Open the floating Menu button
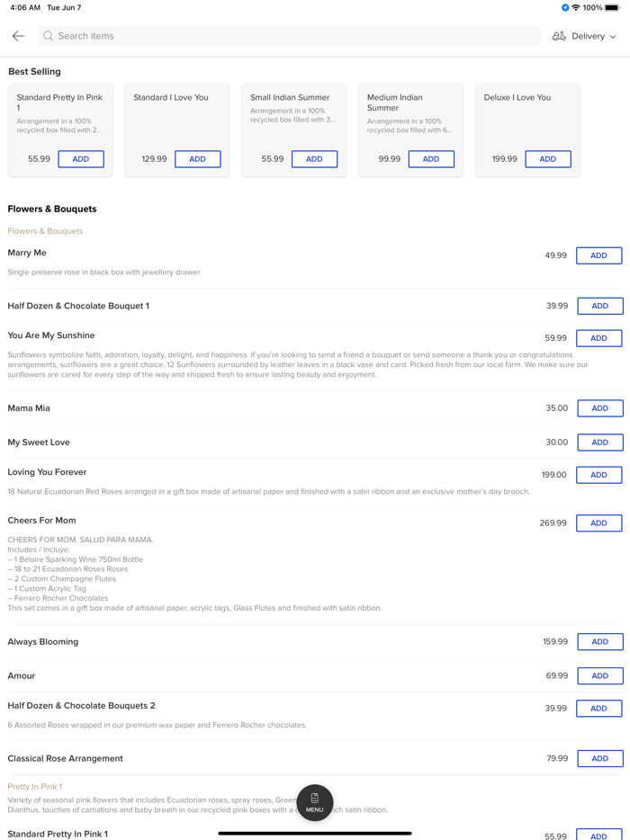The image size is (630, 840). tap(314, 802)
